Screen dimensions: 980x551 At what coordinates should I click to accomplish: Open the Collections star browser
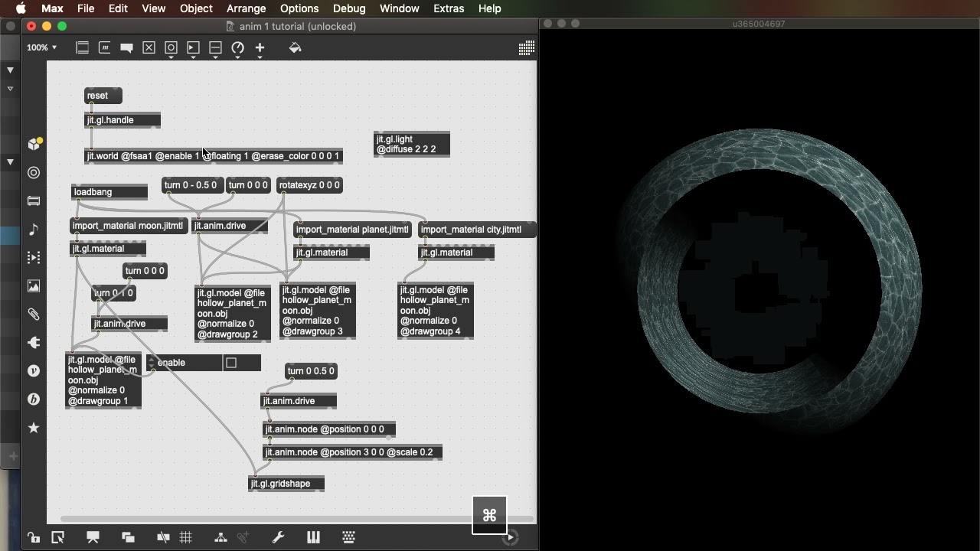(34, 427)
